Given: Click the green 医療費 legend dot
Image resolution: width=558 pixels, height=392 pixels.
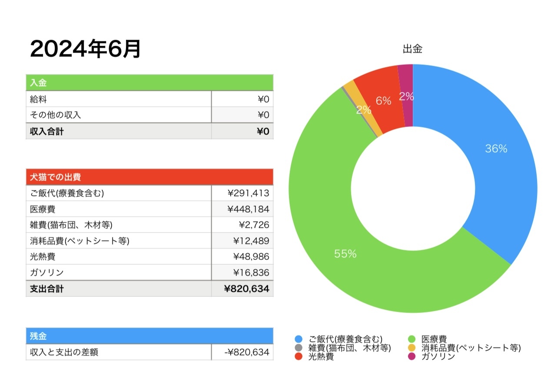Looking at the screenshot, I should pos(412,339).
